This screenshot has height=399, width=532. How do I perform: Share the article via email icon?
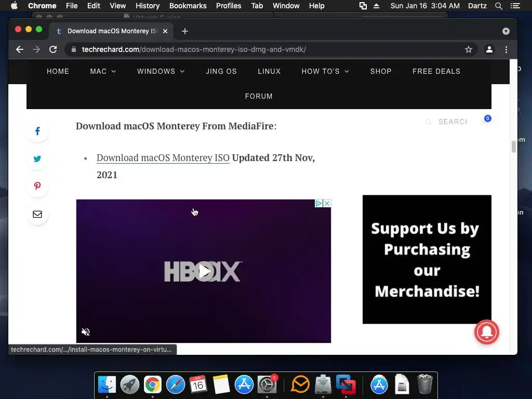[x=37, y=215]
